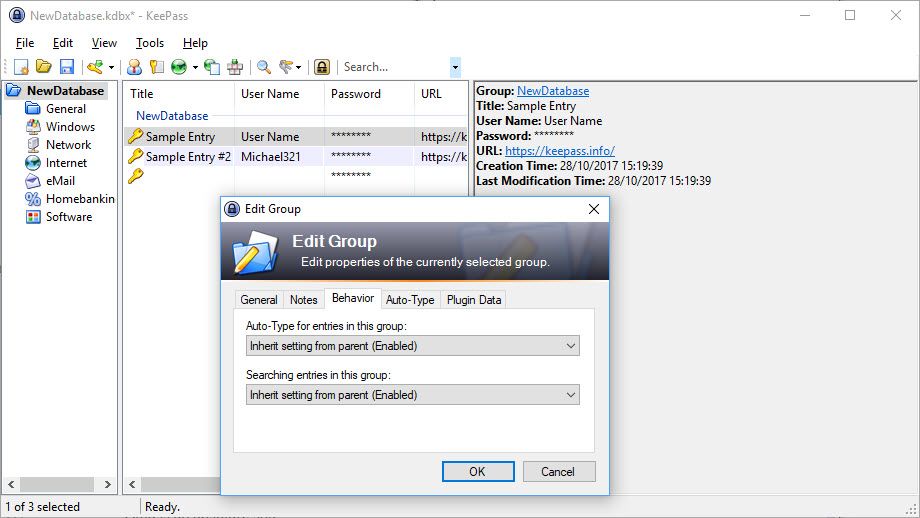
Task: Open the Searching entries in this group dropdown
Action: [x=412, y=395]
